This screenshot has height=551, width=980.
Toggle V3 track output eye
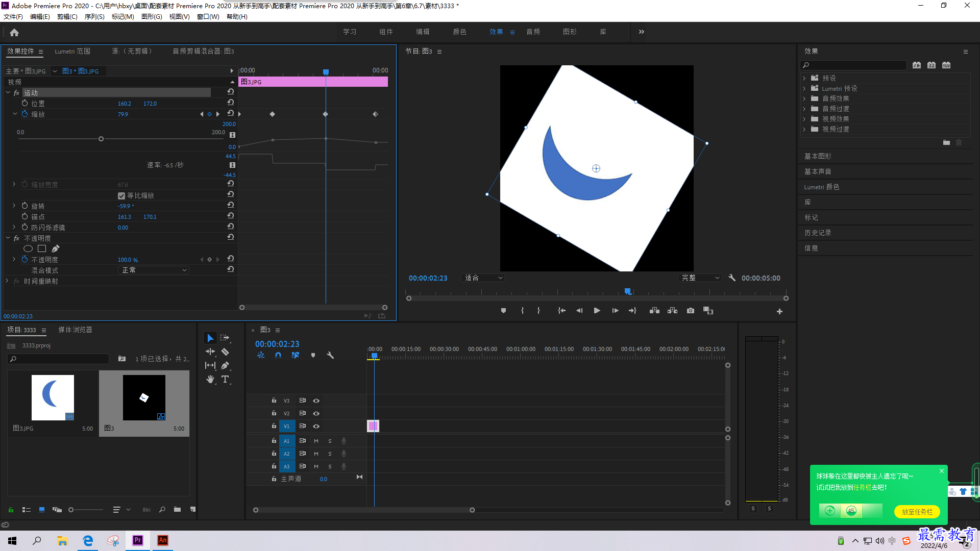coord(316,400)
